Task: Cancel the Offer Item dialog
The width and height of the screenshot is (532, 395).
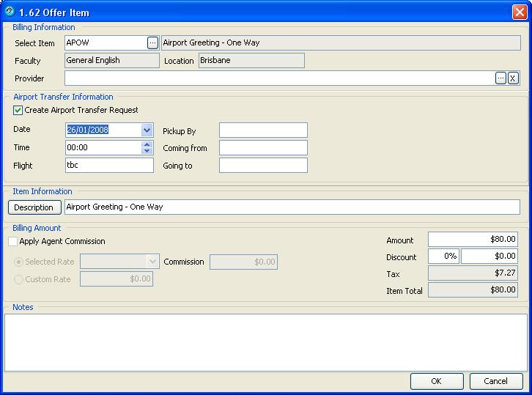Action: [x=496, y=381]
